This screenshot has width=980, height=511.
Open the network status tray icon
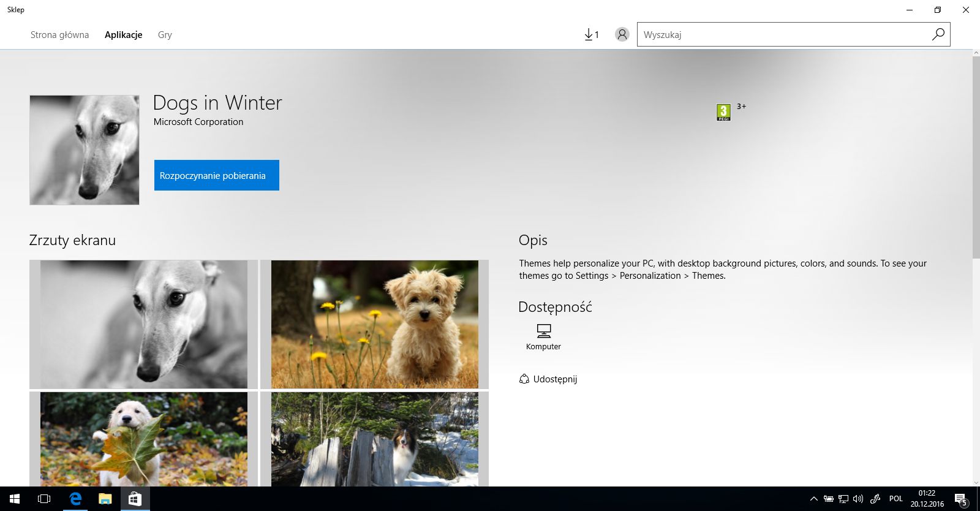point(843,499)
